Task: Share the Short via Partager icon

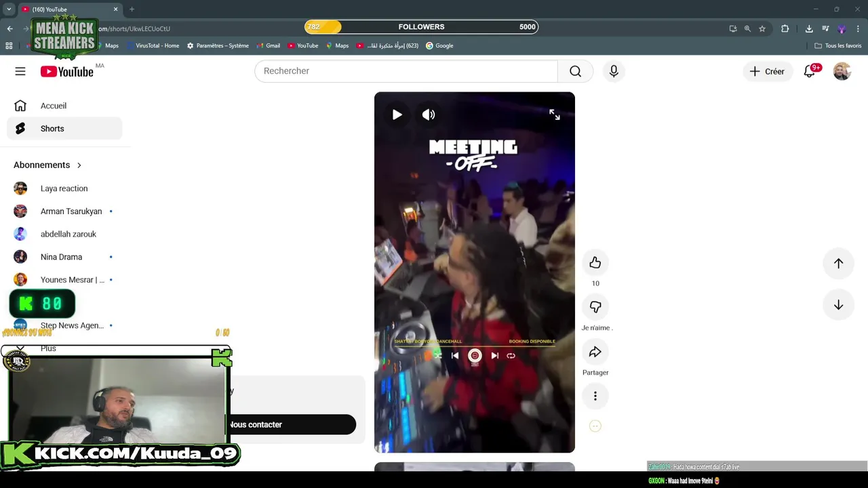Action: click(595, 352)
